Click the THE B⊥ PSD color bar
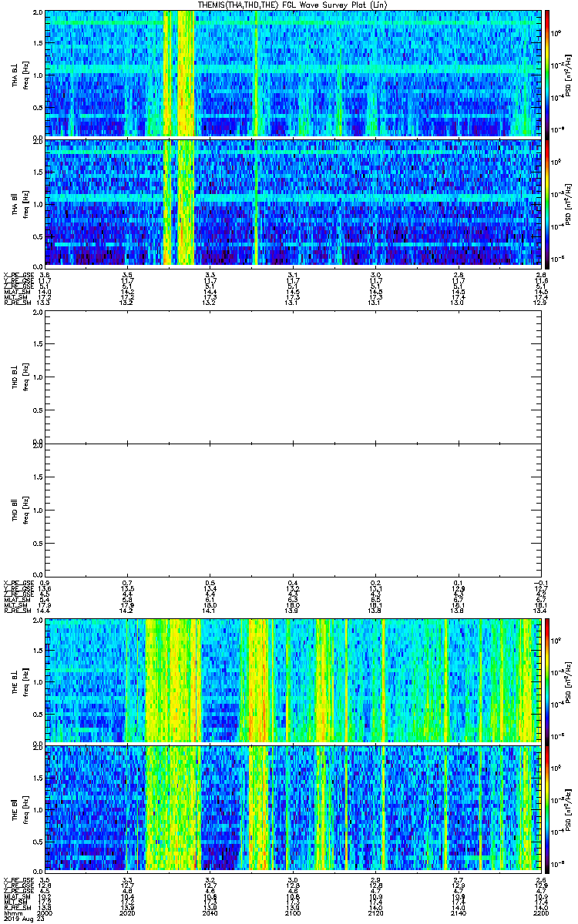578x924 pixels. point(548,681)
